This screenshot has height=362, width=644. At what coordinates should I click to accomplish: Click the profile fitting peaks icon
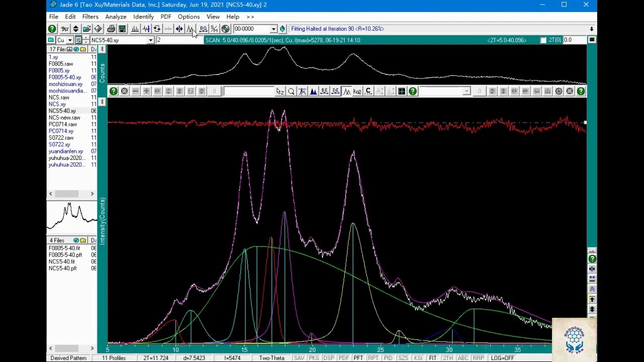(190, 29)
